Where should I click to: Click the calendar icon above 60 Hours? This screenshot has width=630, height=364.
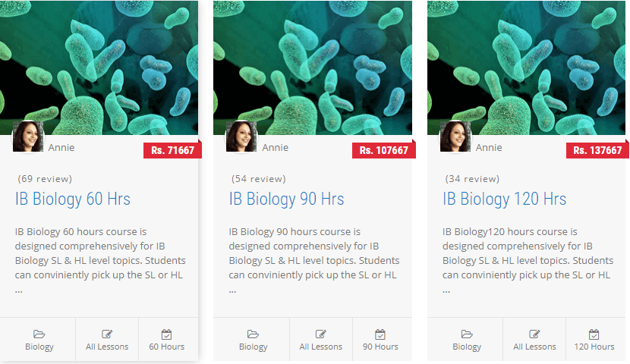pos(166,334)
